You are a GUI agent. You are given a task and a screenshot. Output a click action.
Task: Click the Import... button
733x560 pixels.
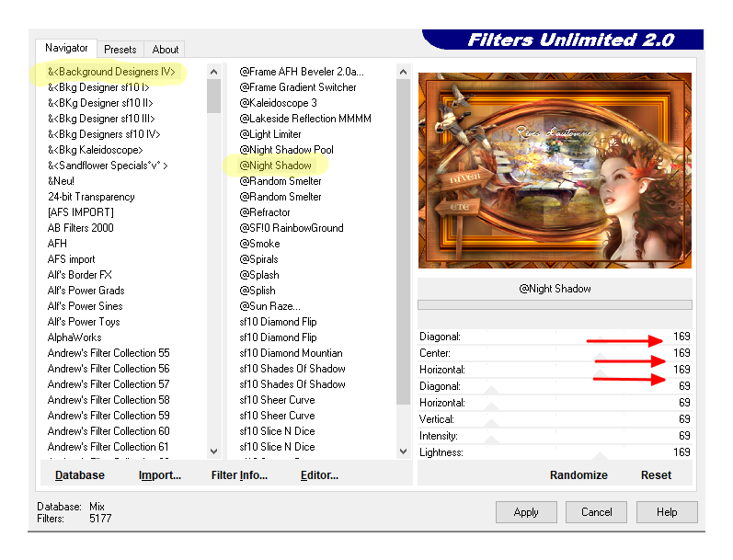tap(159, 474)
